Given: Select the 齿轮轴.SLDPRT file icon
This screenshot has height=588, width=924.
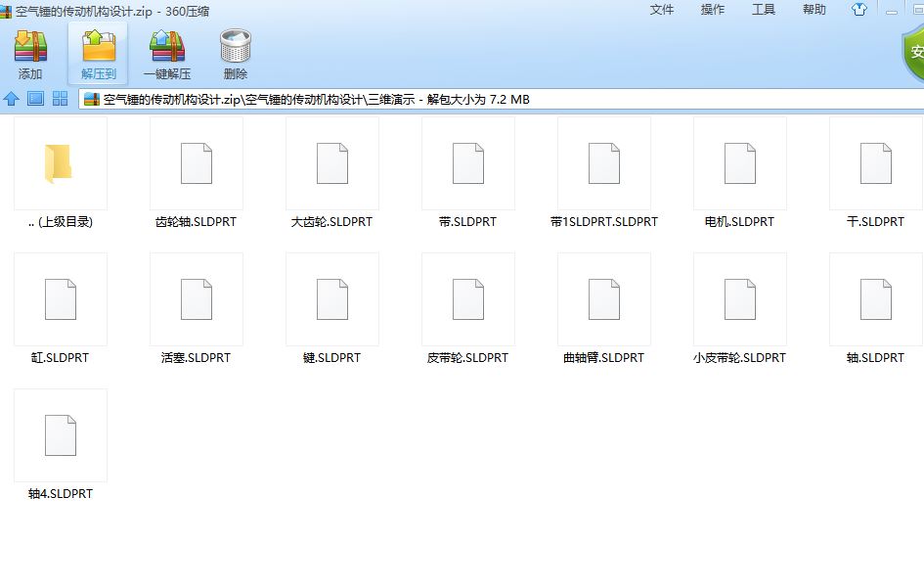Looking at the screenshot, I should (197, 163).
